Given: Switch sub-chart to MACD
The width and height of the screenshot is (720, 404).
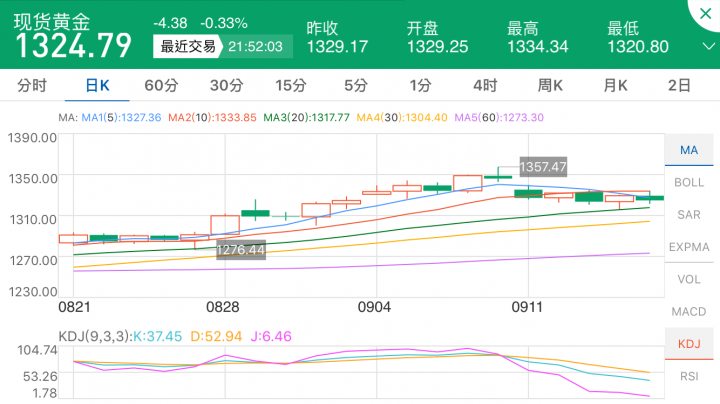Looking at the screenshot, I should (x=688, y=312).
